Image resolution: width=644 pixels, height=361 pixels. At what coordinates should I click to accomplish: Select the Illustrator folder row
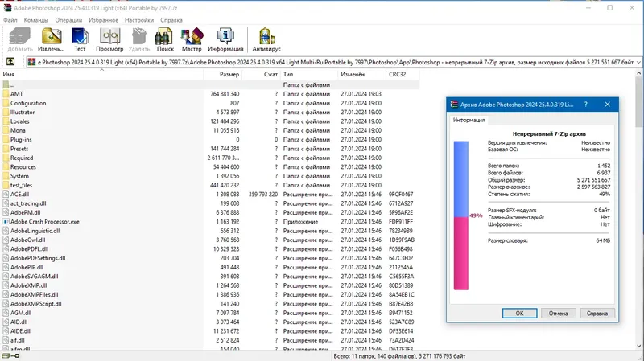pos(210,112)
